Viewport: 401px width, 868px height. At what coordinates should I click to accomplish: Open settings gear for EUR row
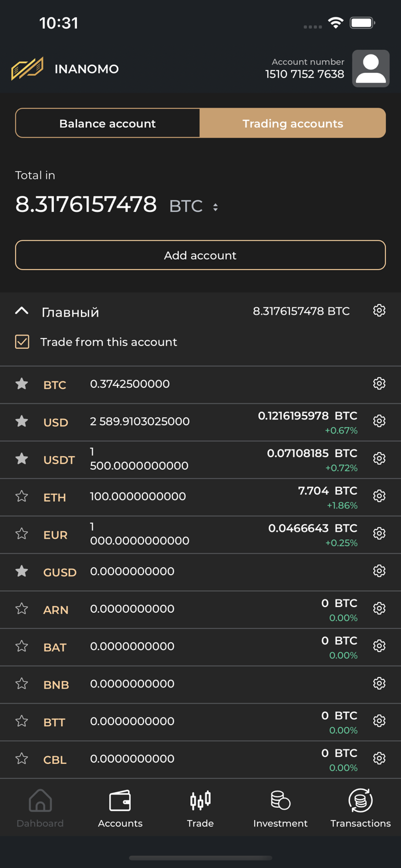379,534
